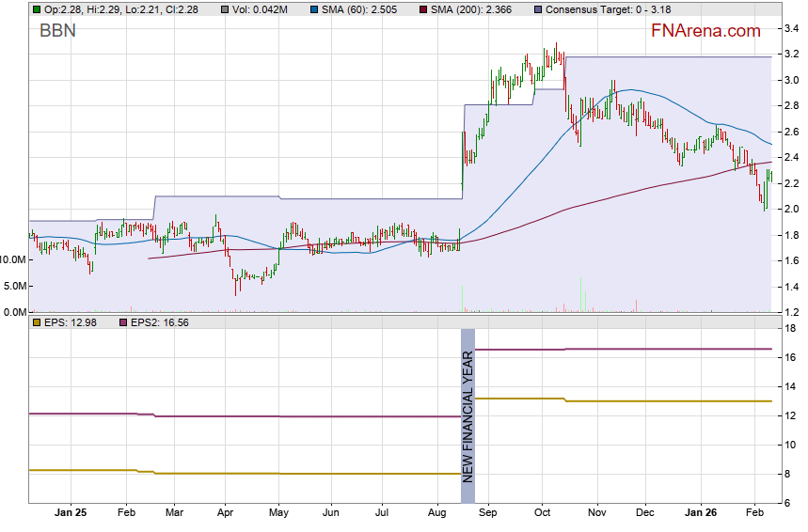Click the May label on time axis
The image size is (808, 532).
tap(279, 514)
